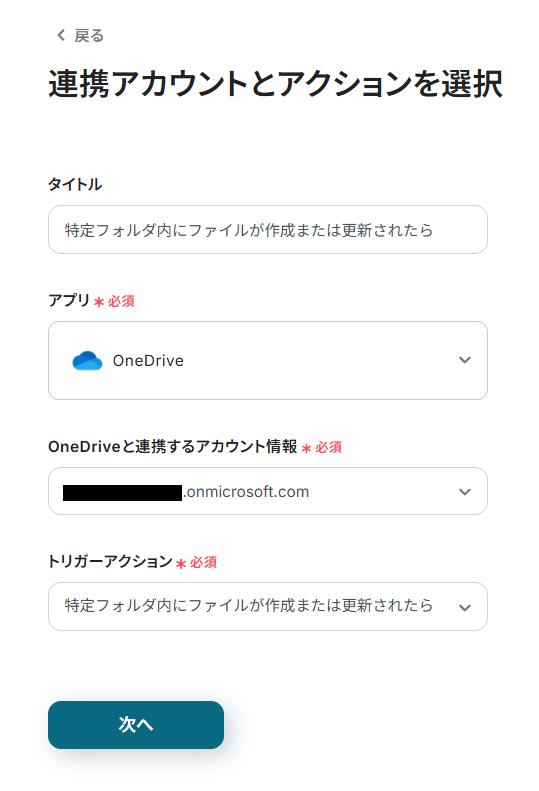
Task: Click the タイトル field label
Action: coord(75,184)
